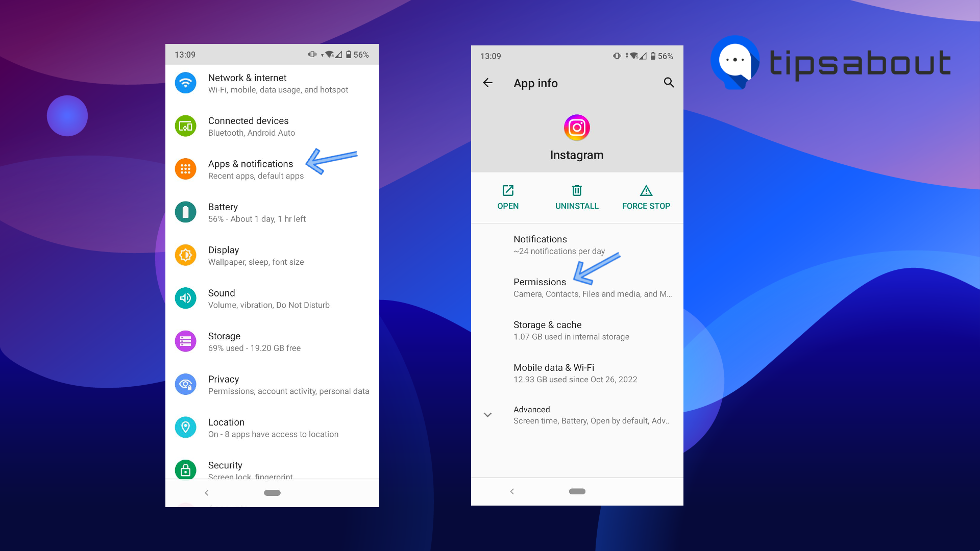This screenshot has width=980, height=551.
Task: Tap the Instagram app icon
Action: point(576,127)
